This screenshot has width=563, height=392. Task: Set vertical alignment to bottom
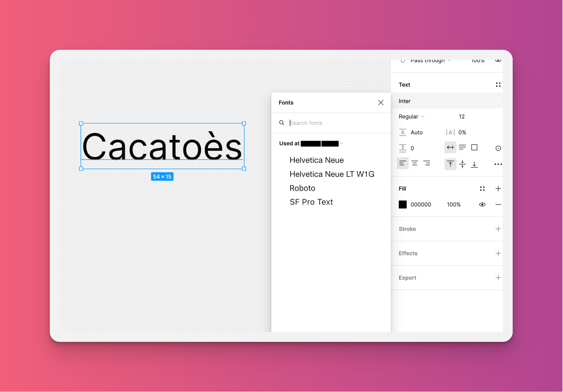pyautogui.click(x=474, y=164)
